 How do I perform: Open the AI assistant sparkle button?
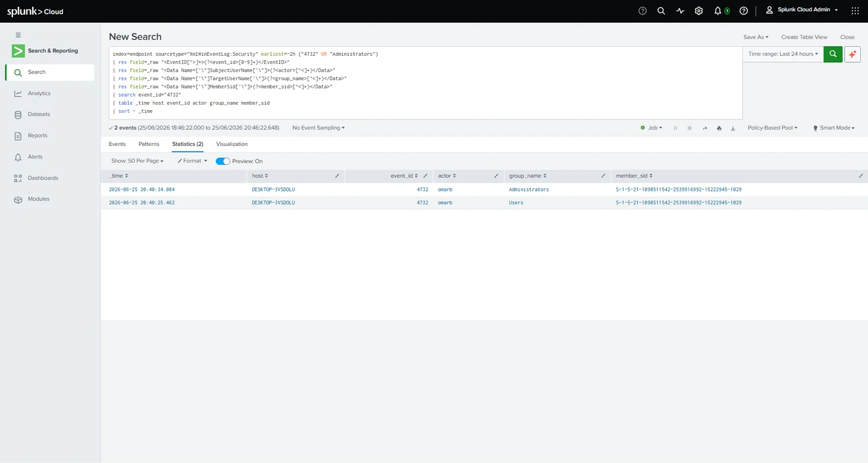tap(852, 54)
